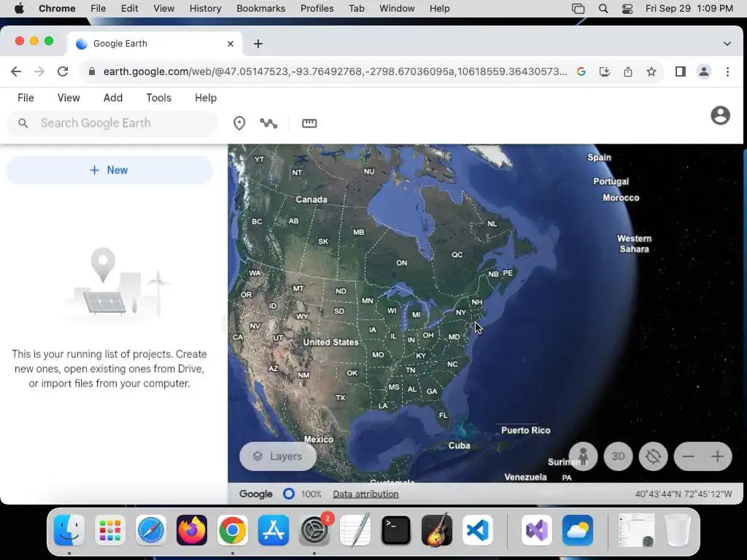Open the Bookmarks menu in menu bar
Screen dimensions: 747x560
tap(260, 9)
